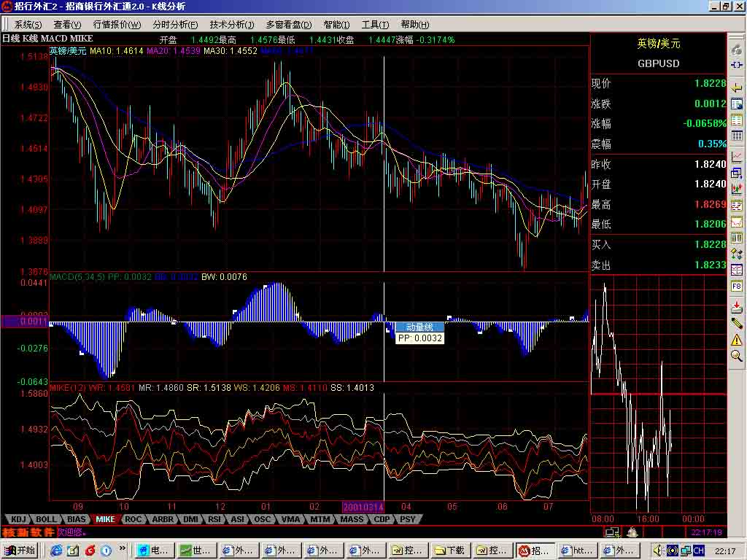Open the 技术分析(J) menu
The width and height of the screenshot is (747, 560).
[231, 24]
